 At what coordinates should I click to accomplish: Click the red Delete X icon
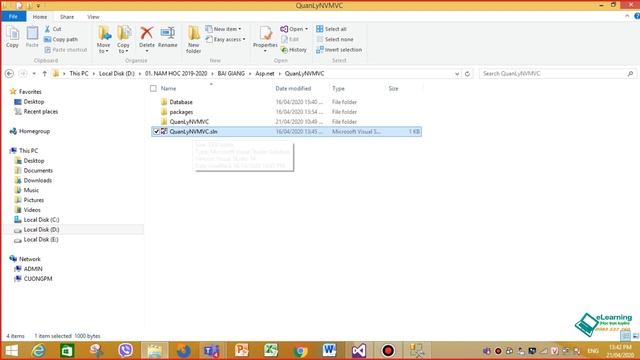tap(147, 33)
